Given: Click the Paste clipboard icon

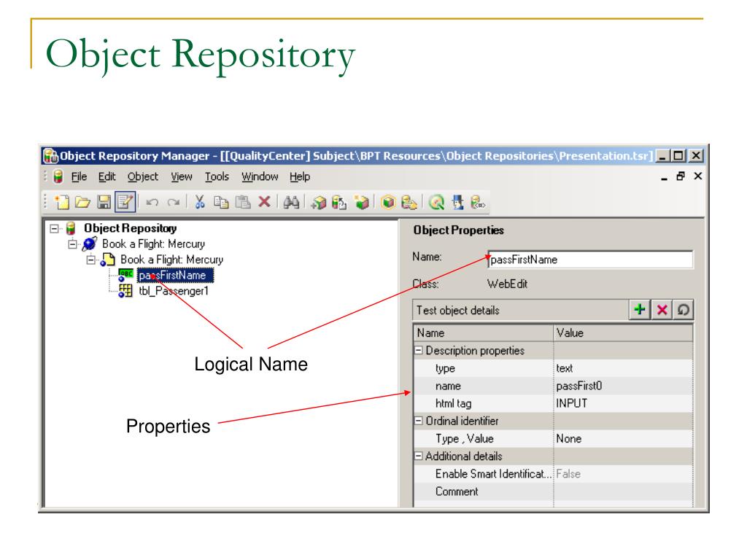Looking at the screenshot, I should (243, 203).
